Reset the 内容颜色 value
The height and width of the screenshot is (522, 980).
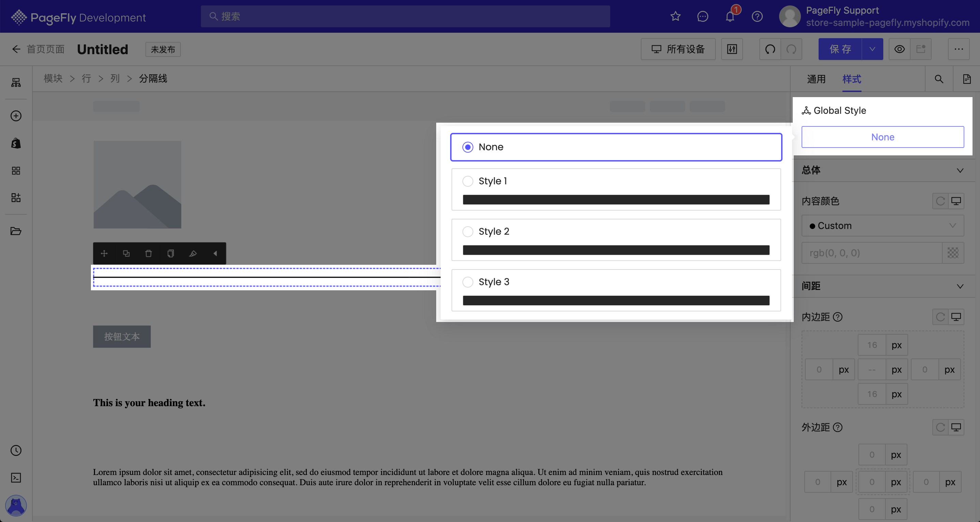pos(941,201)
